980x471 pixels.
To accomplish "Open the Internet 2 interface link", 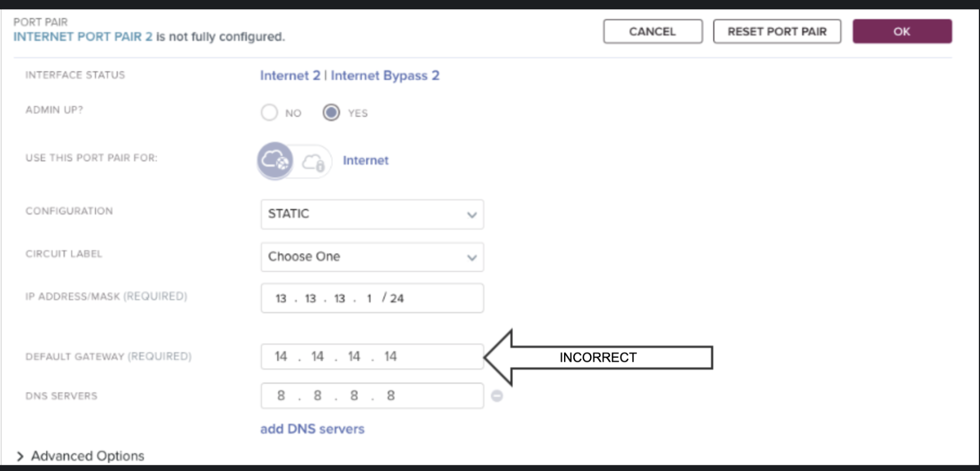I will (290, 76).
